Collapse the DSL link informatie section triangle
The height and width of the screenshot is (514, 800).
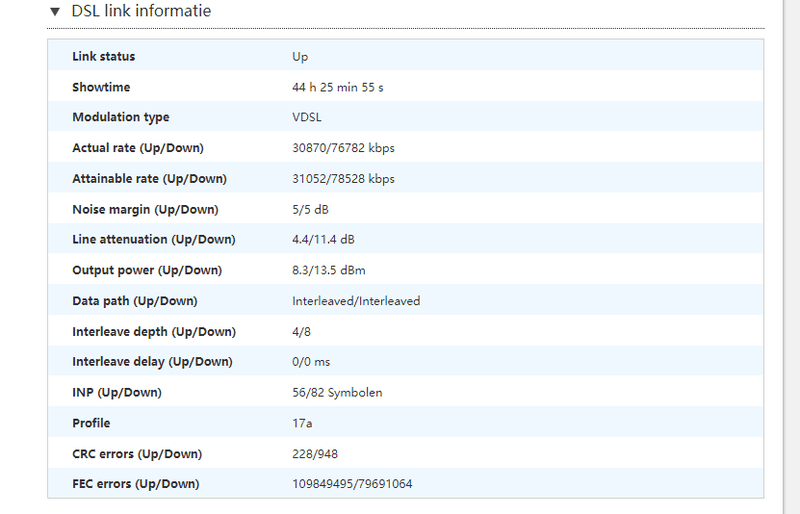(x=55, y=12)
